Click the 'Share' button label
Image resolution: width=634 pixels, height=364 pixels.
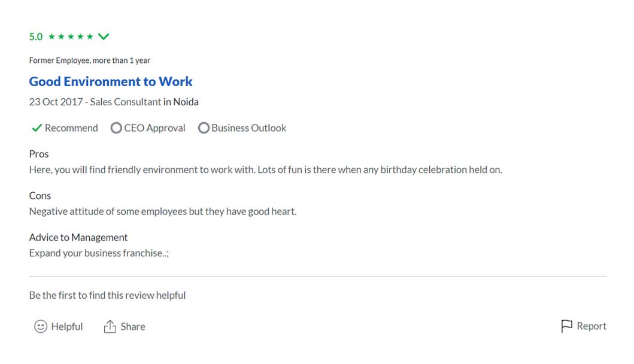pyautogui.click(x=133, y=326)
